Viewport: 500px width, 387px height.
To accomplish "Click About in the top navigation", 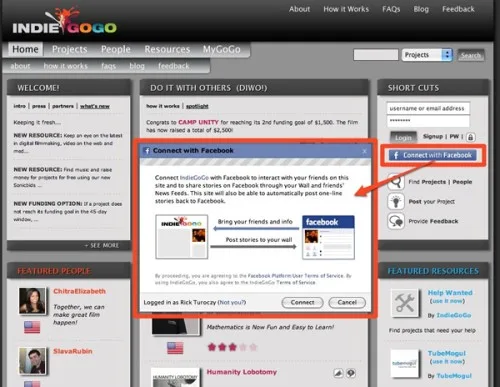I will coord(299,9).
